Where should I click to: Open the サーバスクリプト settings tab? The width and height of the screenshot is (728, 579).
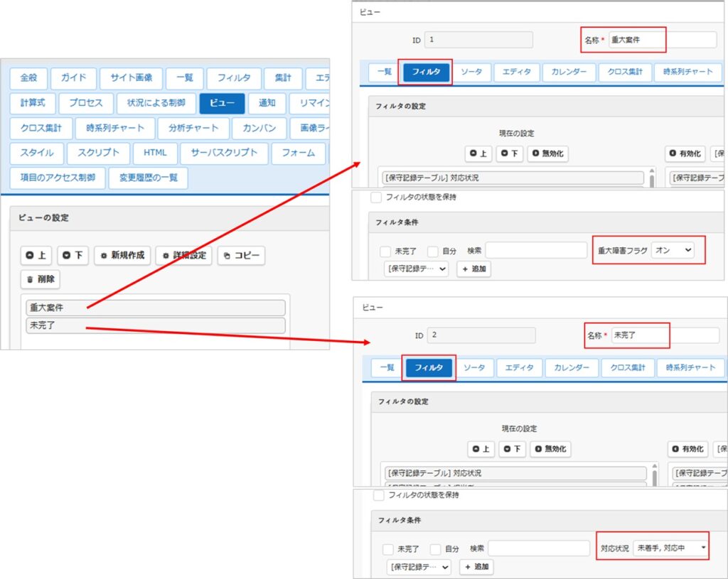(224, 153)
